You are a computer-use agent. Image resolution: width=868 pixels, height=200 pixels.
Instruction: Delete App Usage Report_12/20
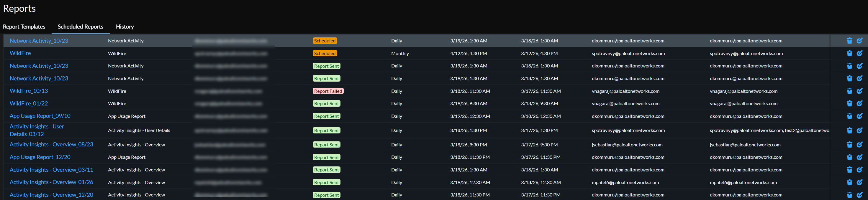click(849, 157)
